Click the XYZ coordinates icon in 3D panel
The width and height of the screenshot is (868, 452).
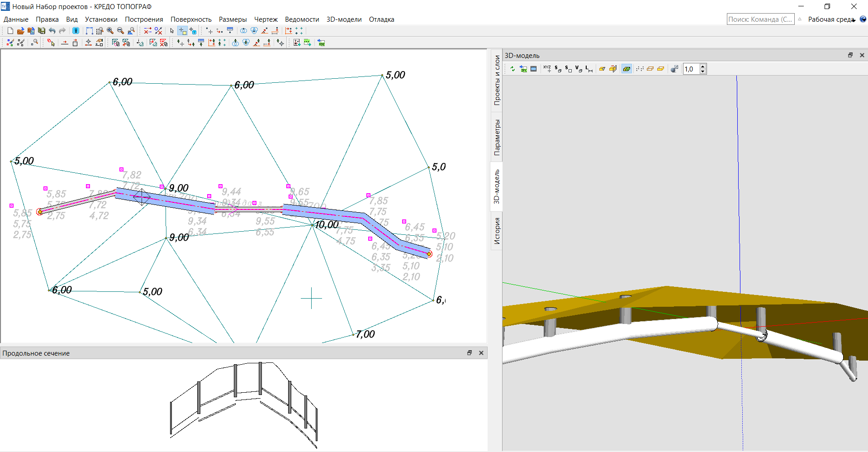point(547,69)
